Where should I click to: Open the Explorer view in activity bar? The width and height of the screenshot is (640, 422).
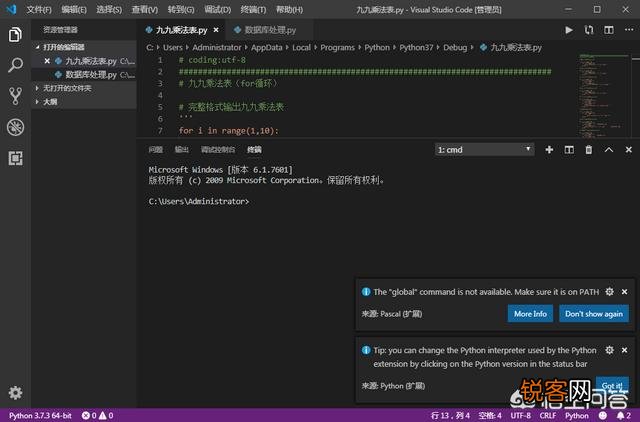click(15, 35)
